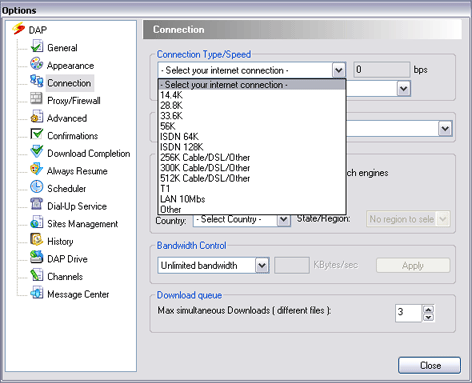Choose T1 connection type
The width and height of the screenshot is (472, 383).
point(252,188)
